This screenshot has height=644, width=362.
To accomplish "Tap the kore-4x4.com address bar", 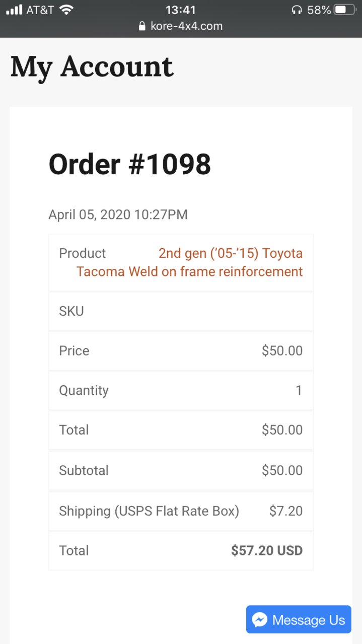I will [181, 26].
